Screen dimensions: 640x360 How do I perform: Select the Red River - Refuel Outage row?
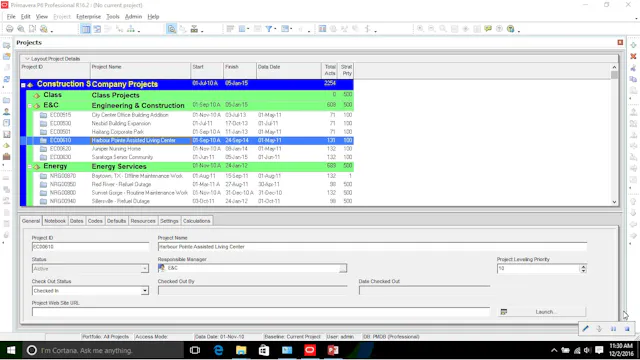tap(187, 184)
